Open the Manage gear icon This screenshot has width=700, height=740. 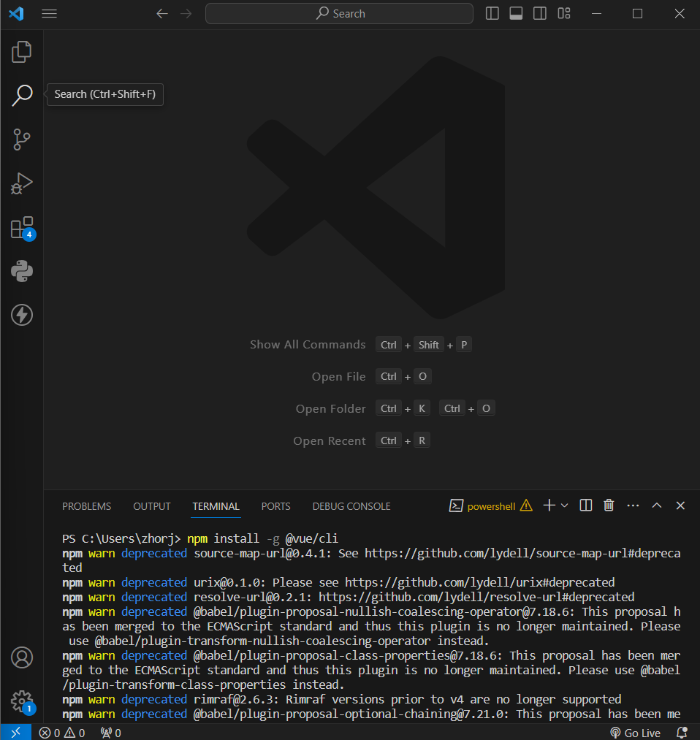pos(23,702)
